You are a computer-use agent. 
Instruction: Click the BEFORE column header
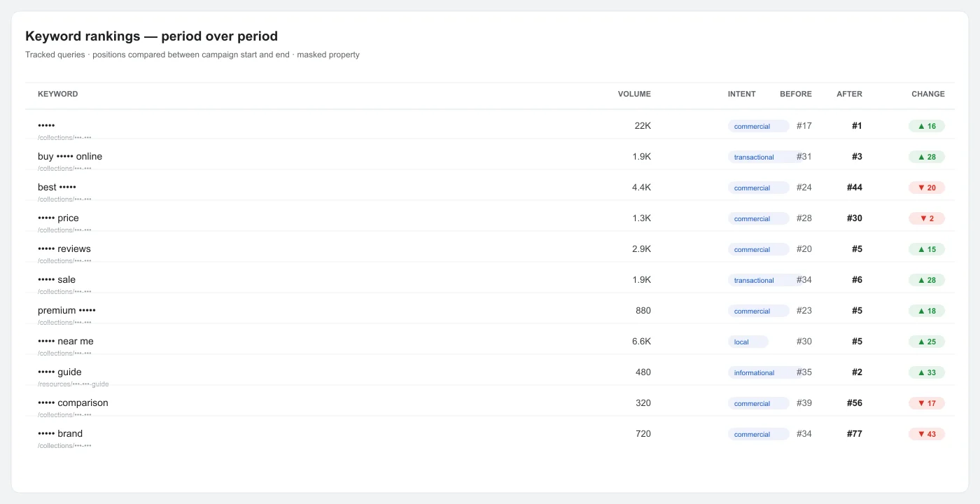click(796, 94)
